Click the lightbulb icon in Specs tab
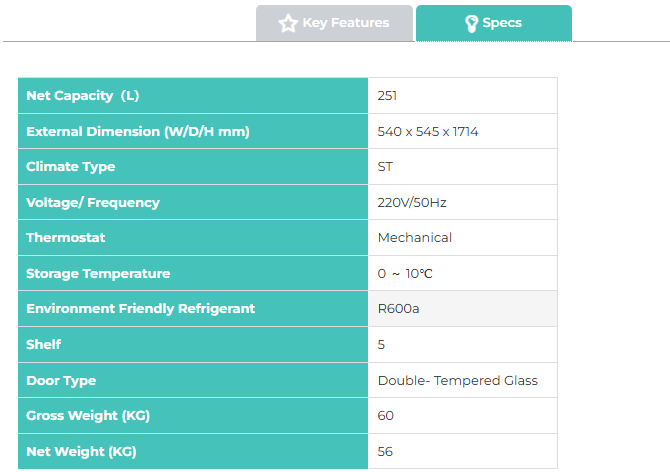670x472 pixels. [x=471, y=23]
